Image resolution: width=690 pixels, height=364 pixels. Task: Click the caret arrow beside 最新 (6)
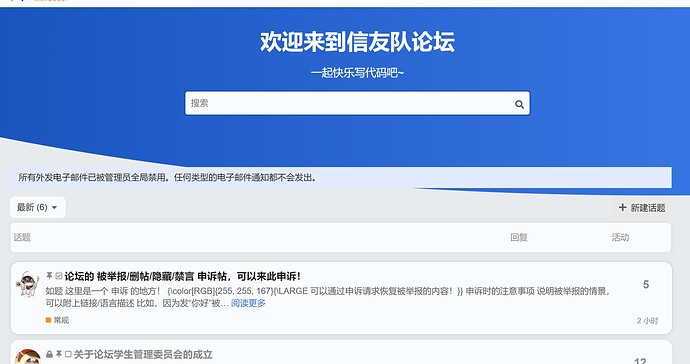pyautogui.click(x=55, y=208)
